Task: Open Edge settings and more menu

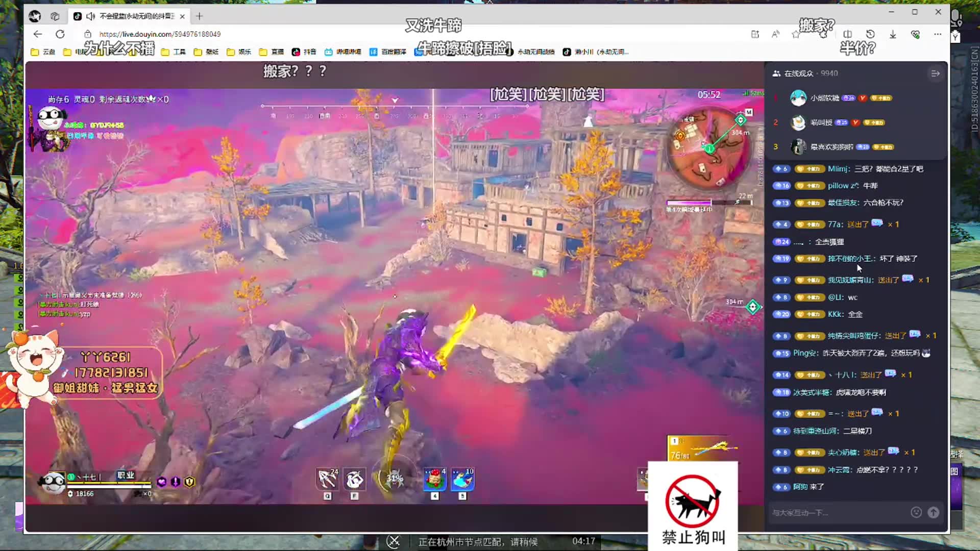Action: [x=938, y=34]
